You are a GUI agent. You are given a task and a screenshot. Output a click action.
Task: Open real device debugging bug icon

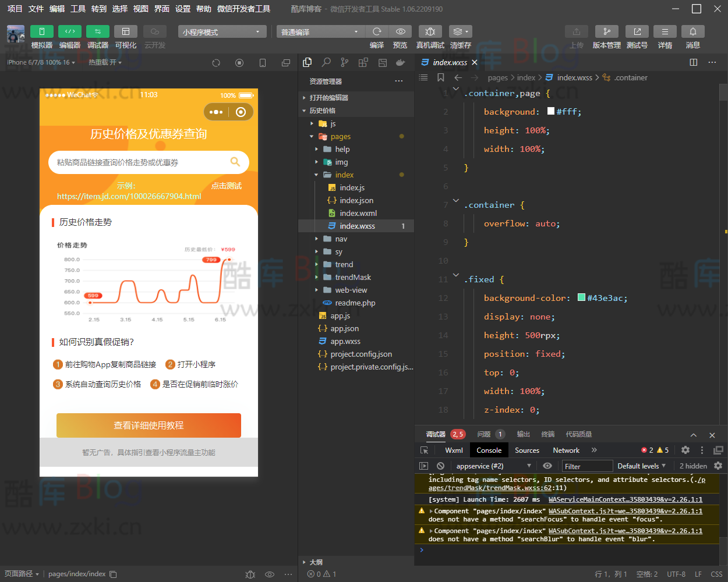[430, 31]
